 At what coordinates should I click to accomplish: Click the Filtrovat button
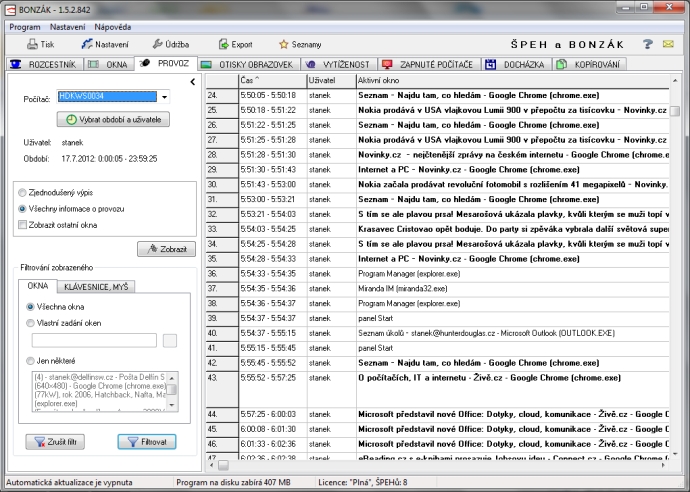[x=147, y=442]
